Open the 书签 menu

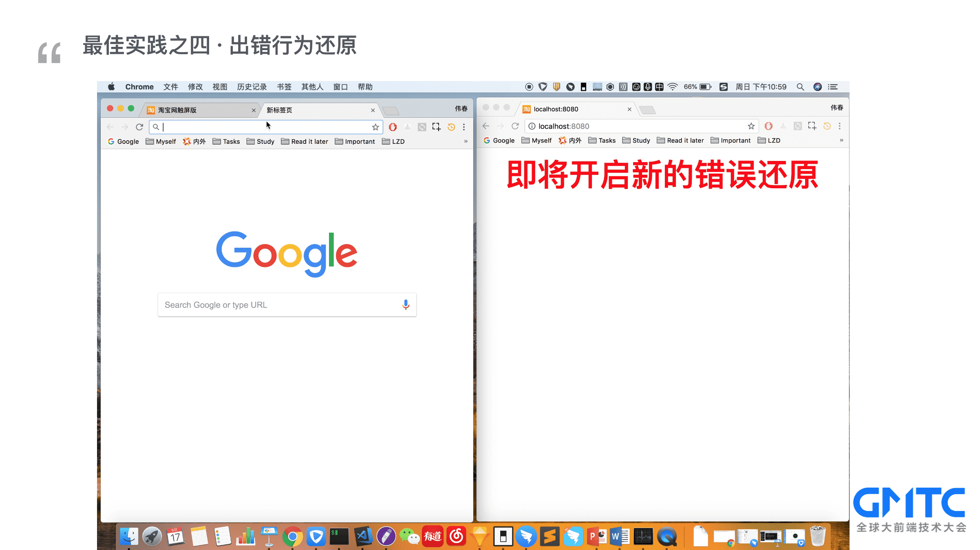(x=284, y=87)
